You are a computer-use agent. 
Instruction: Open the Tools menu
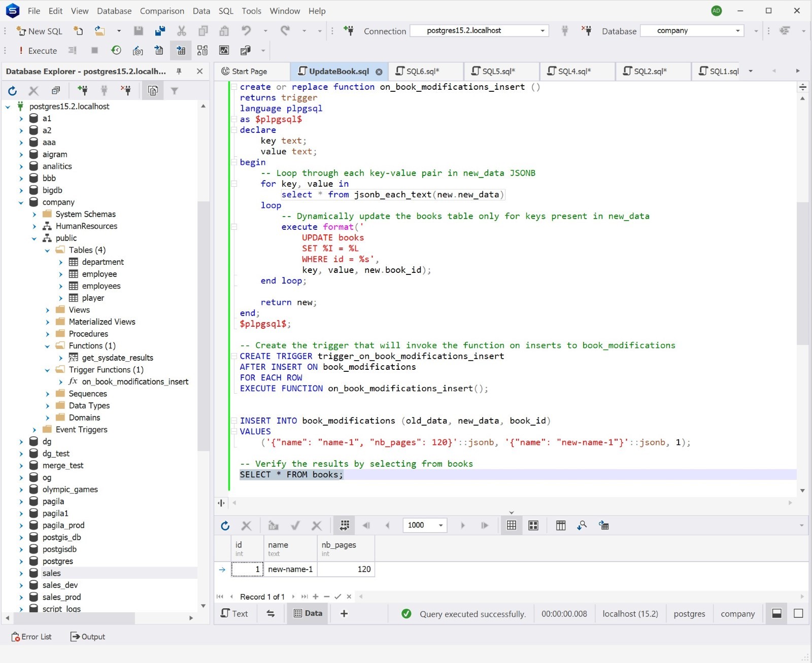pyautogui.click(x=251, y=11)
